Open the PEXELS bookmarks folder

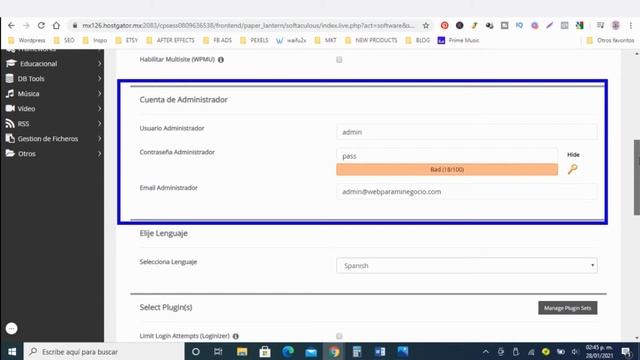(x=254, y=40)
